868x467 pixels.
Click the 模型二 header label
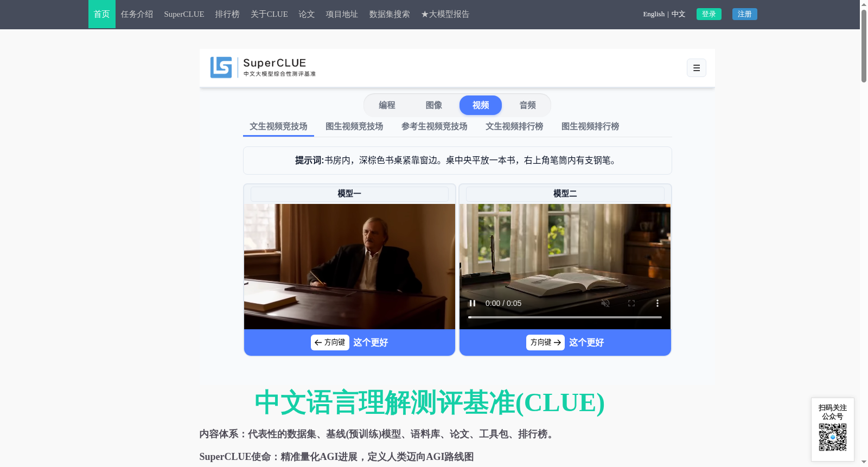point(565,194)
